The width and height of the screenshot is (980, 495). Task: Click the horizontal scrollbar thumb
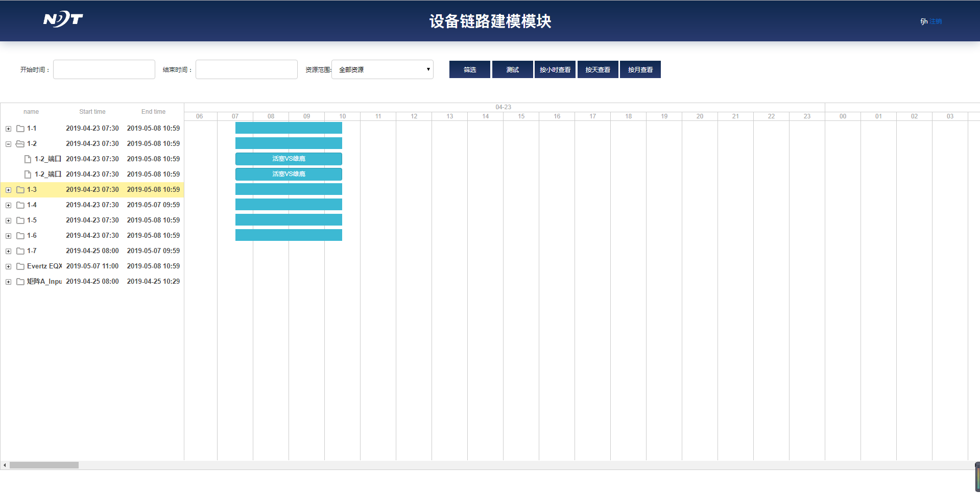44,465
